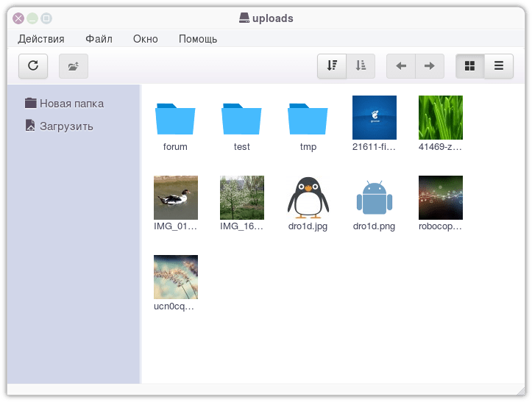Click the refresh toolbar button
Screen dimensions: 532x402
point(33,65)
